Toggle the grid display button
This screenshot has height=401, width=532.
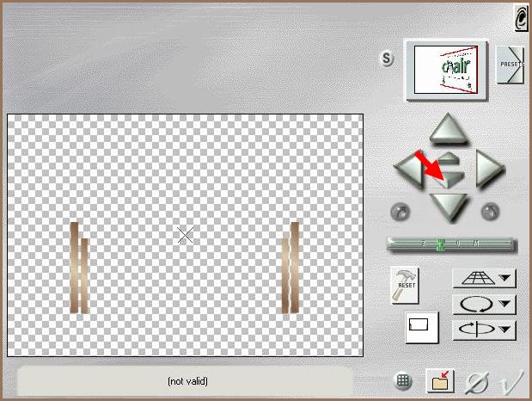point(403,381)
